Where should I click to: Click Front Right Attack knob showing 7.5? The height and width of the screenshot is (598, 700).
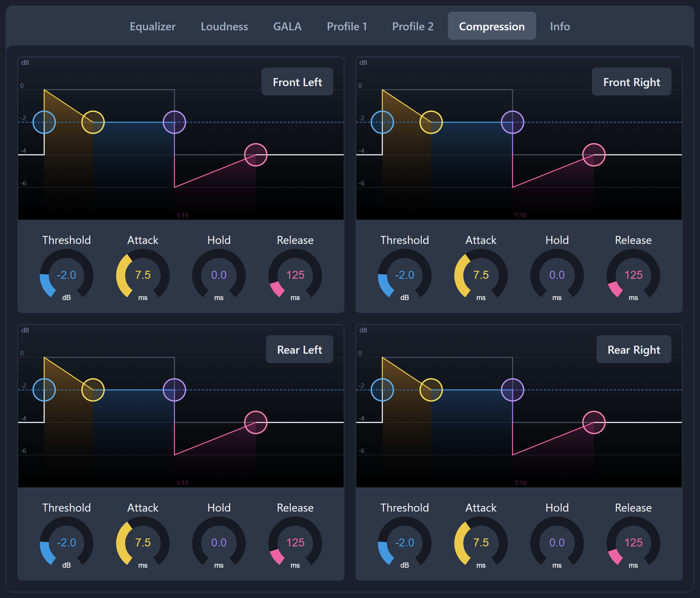pyautogui.click(x=481, y=275)
